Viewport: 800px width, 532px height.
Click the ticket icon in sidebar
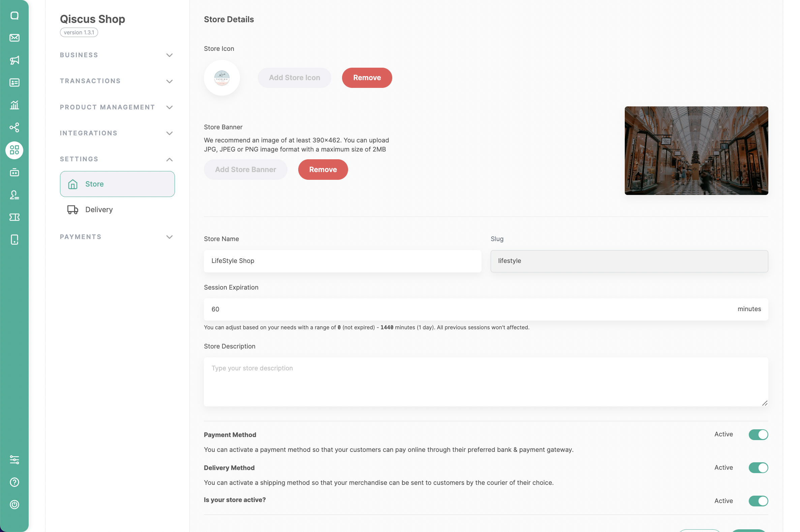coord(14,217)
